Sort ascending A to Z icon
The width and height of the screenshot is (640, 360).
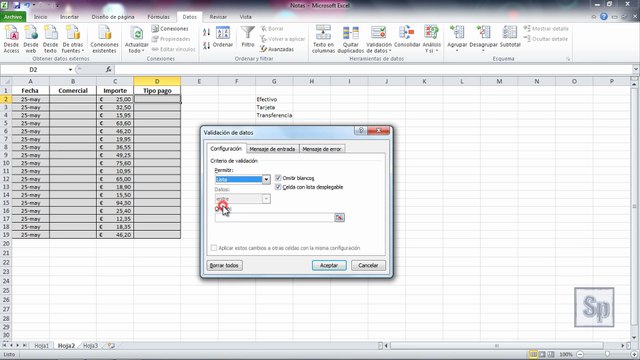click(x=207, y=32)
